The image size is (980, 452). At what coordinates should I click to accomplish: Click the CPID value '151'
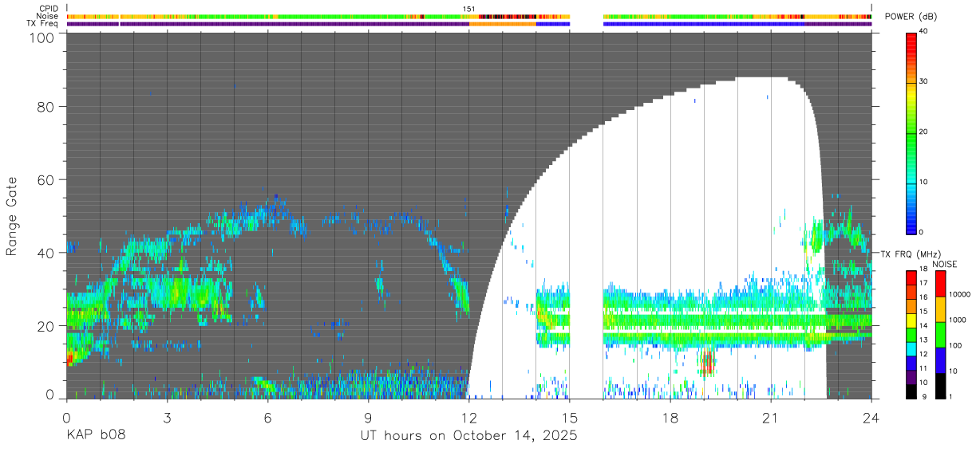point(469,9)
